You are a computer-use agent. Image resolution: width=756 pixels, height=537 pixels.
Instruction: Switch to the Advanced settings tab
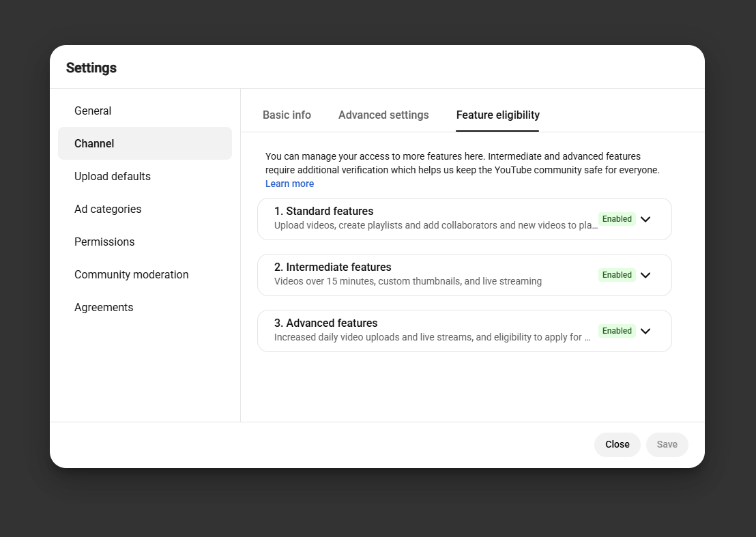tap(383, 115)
